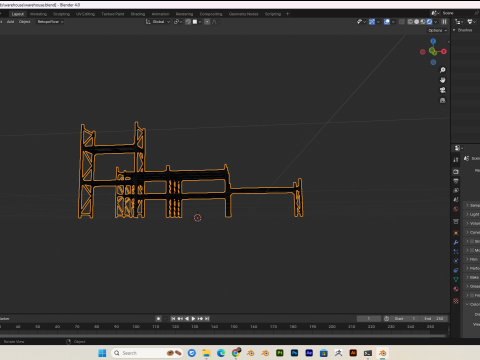
Task: Open Microsoft Edge from the taskbar
Action: pyautogui.click(x=221, y=353)
